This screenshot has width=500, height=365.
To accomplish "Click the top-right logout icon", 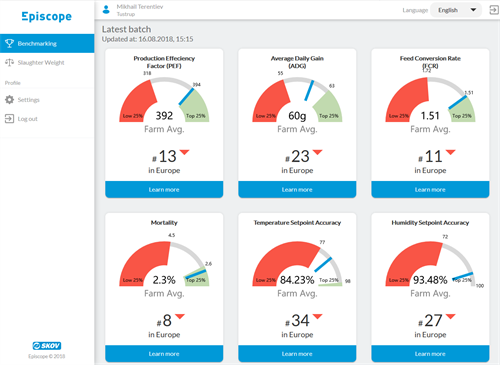I will click(x=494, y=10).
